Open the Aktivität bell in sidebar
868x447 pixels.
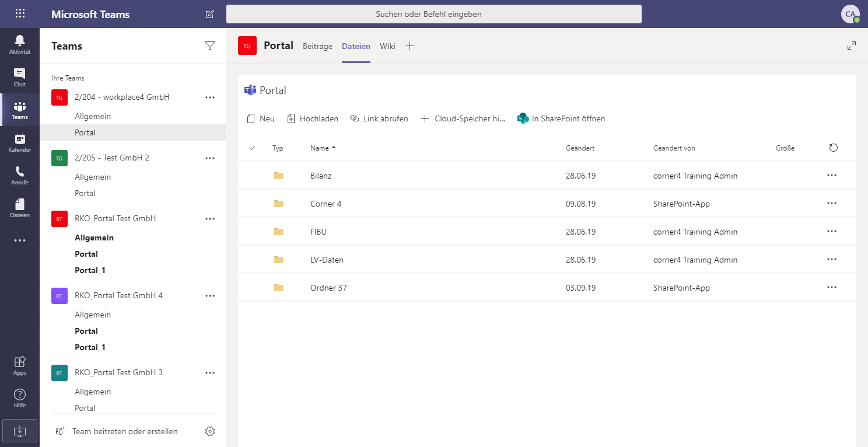click(x=20, y=44)
